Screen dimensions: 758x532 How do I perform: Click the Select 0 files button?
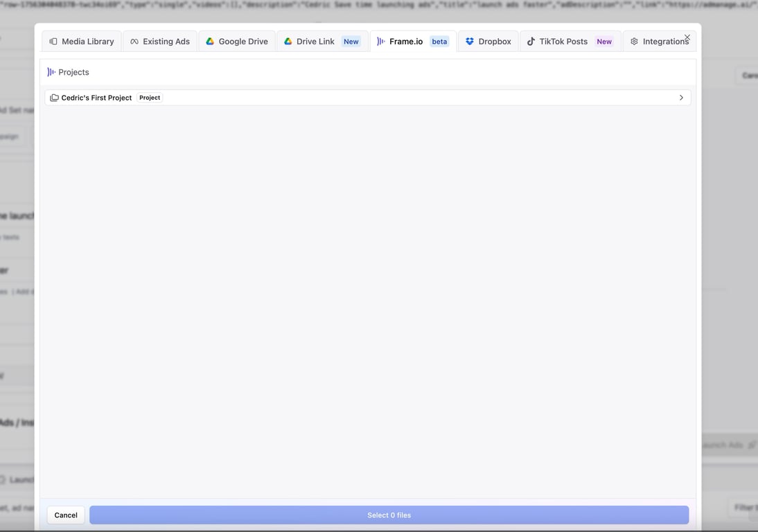(389, 515)
